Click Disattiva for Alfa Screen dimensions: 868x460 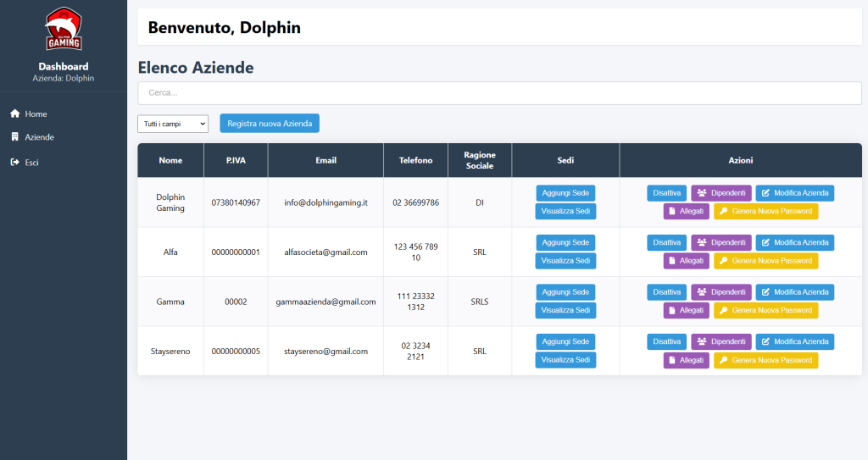[x=666, y=242]
